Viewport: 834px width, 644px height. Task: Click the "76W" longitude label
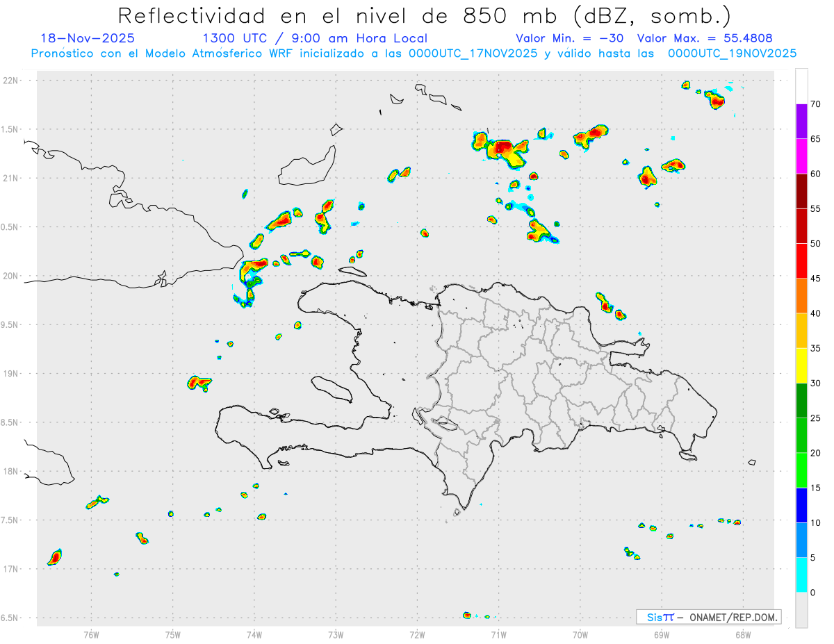(91, 634)
